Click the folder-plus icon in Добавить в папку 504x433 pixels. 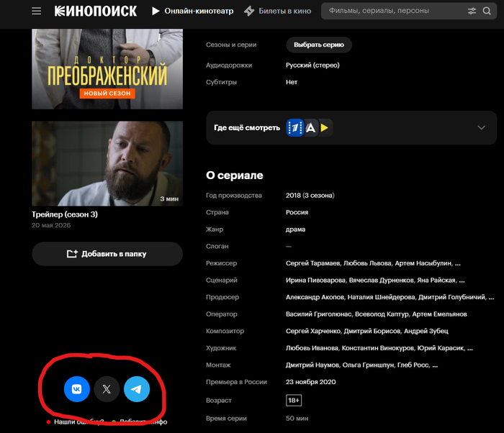[72, 254]
